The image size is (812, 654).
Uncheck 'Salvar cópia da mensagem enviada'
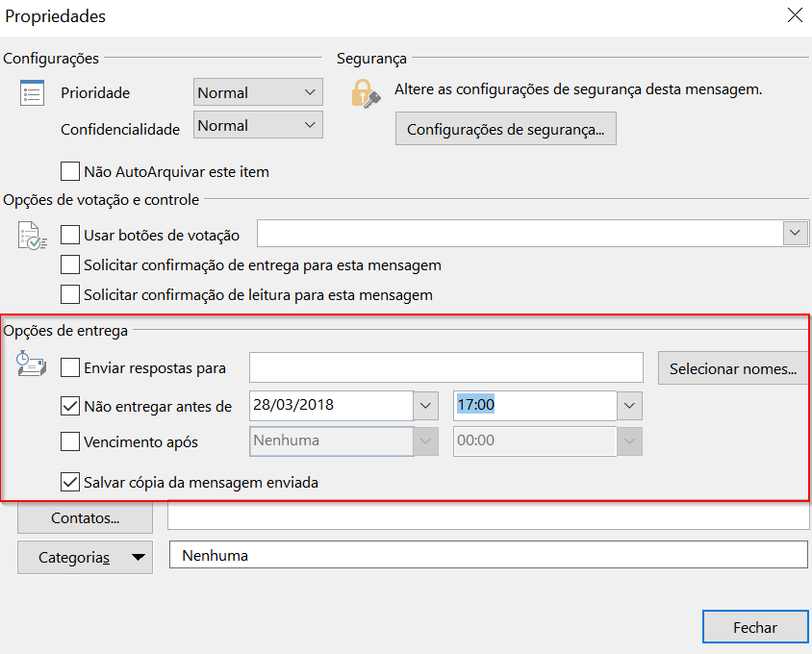click(x=70, y=482)
